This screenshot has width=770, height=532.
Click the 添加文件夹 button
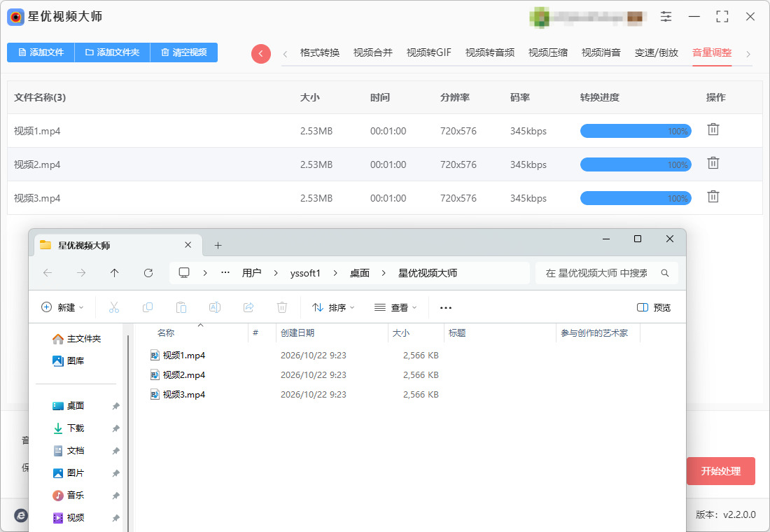(113, 52)
